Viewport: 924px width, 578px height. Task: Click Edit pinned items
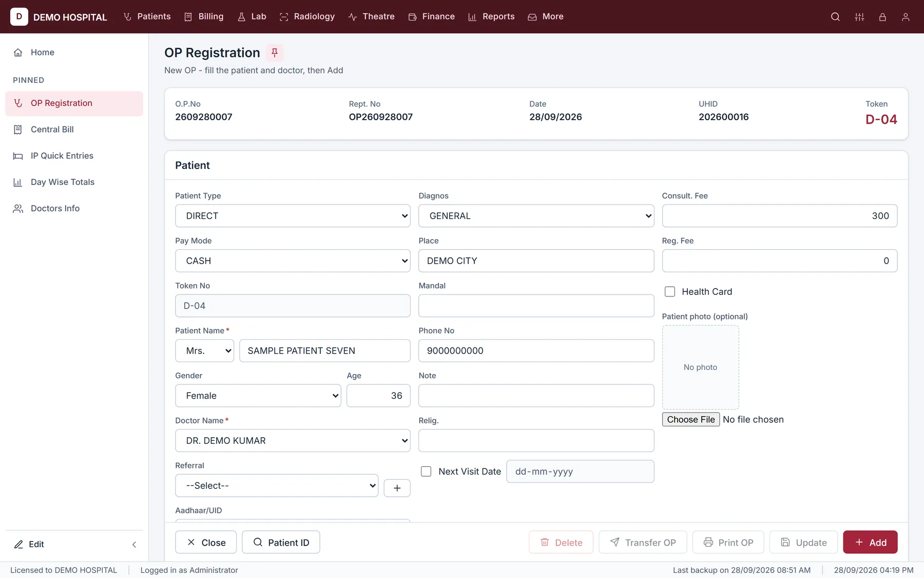pos(29,544)
